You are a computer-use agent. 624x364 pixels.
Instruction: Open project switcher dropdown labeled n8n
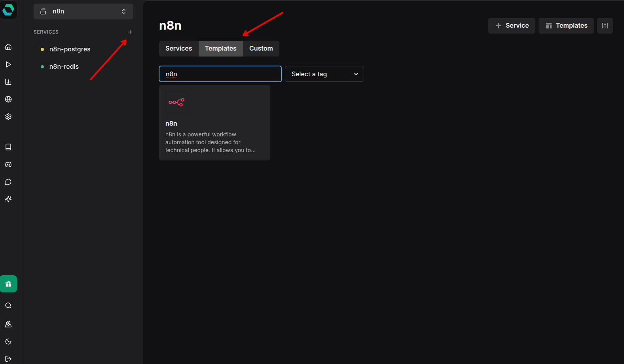click(83, 11)
